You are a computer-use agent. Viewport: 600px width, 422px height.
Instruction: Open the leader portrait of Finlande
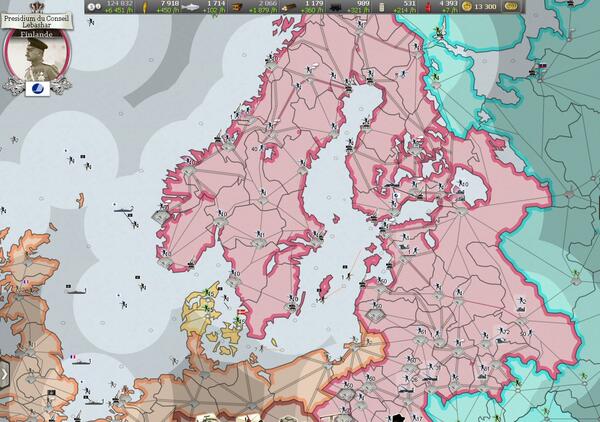click(x=38, y=57)
